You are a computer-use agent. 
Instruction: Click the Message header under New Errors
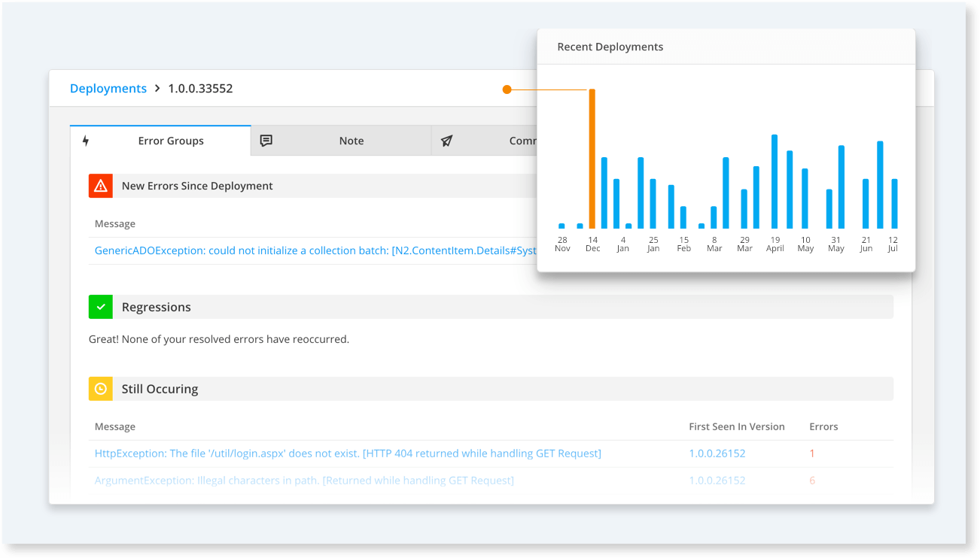[x=115, y=223]
